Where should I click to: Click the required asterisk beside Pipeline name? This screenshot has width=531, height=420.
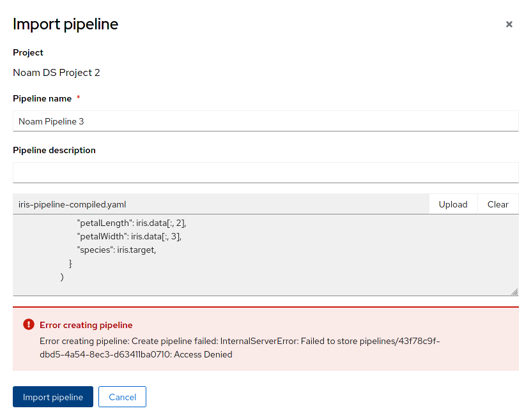79,98
